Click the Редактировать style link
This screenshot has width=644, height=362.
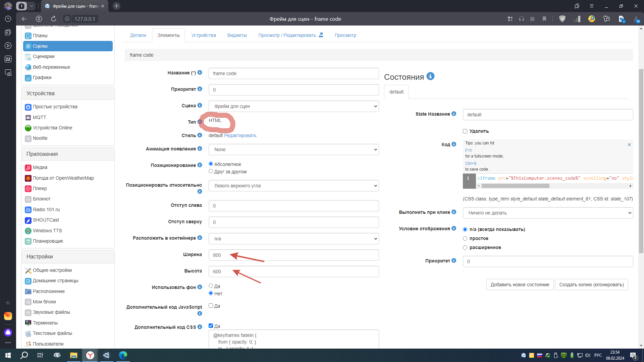(240, 135)
